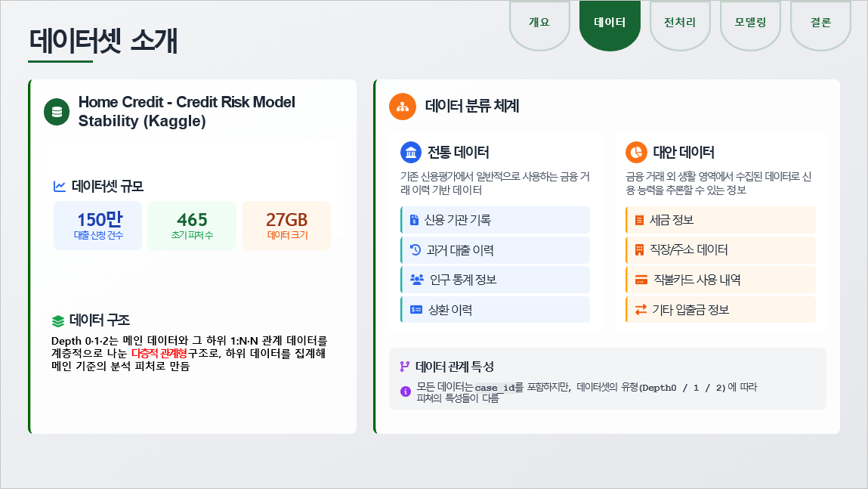Click the 27GB 데이터 크기 card
Screen dimensions: 868x489
coord(287,225)
